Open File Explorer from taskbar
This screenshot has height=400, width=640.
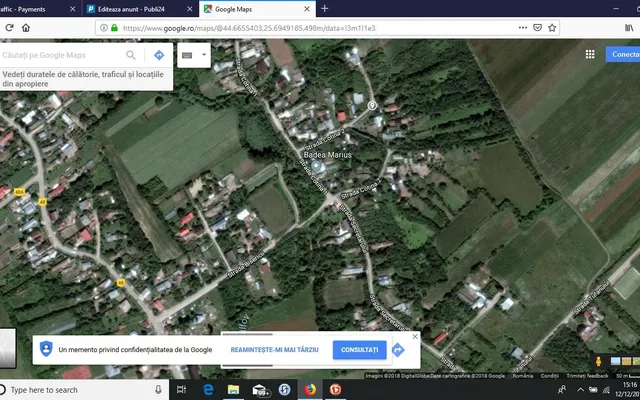[x=233, y=390]
